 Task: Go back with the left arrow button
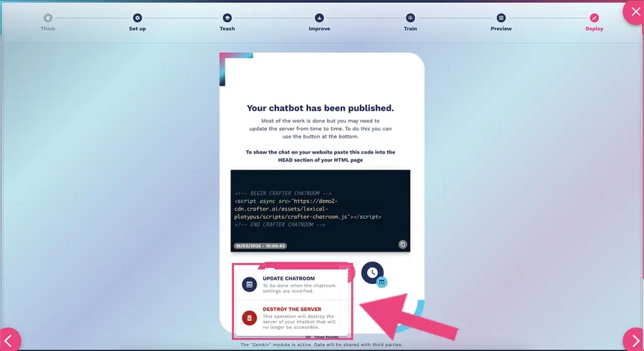[x=9, y=340]
